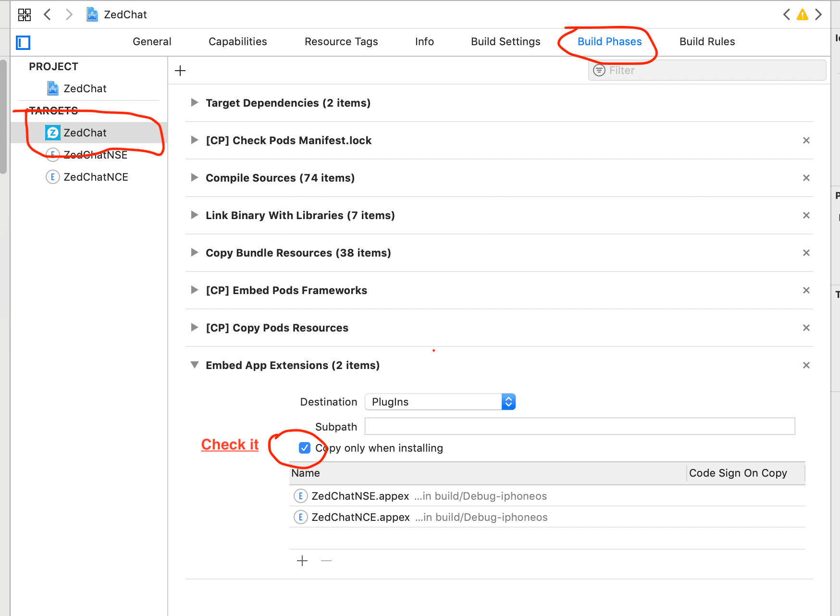
Task: Expand Compile Sources section
Action: click(x=195, y=177)
